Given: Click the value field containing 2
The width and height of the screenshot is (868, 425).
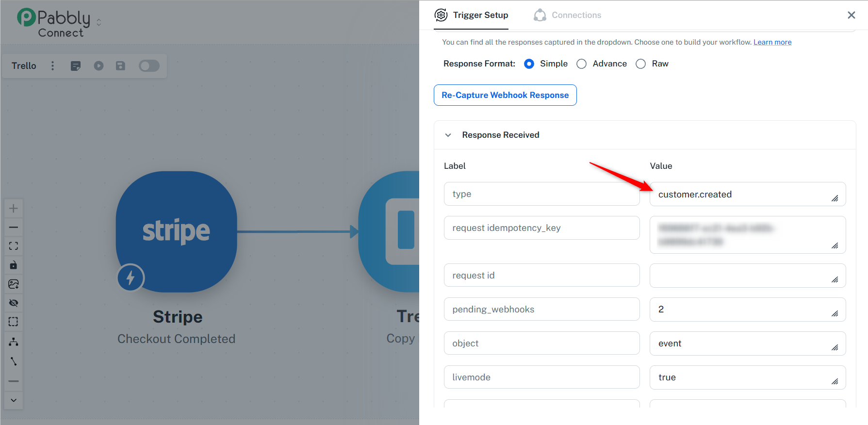Looking at the screenshot, I should tap(748, 310).
